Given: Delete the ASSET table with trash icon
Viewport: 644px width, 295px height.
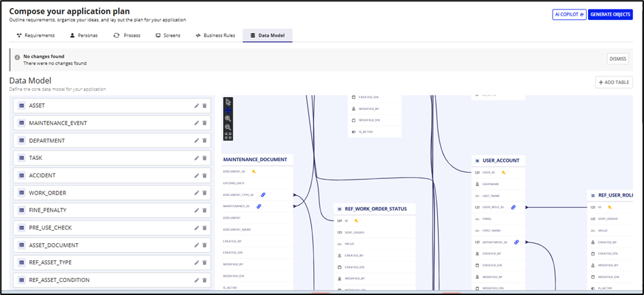Looking at the screenshot, I should click(x=205, y=106).
